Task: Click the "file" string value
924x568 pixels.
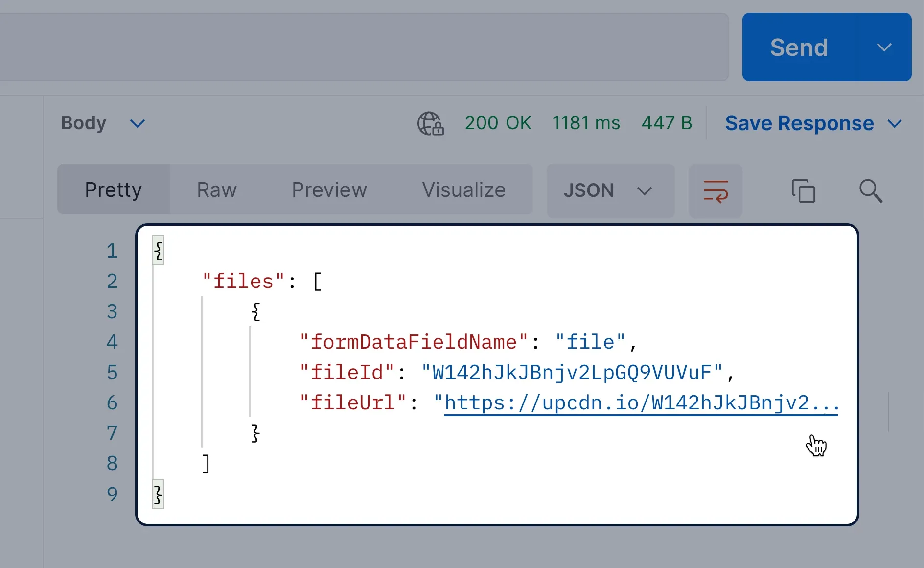Action: click(590, 342)
